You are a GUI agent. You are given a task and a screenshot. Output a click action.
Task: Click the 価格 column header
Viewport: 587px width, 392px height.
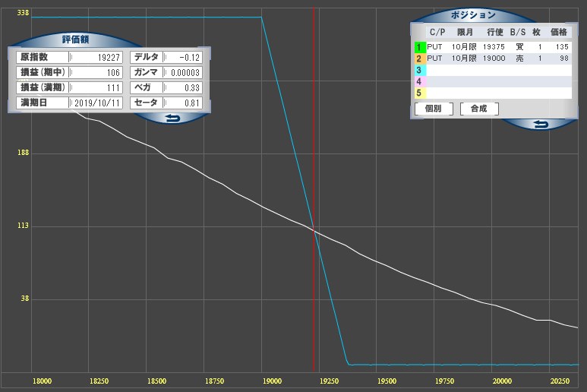coord(559,32)
